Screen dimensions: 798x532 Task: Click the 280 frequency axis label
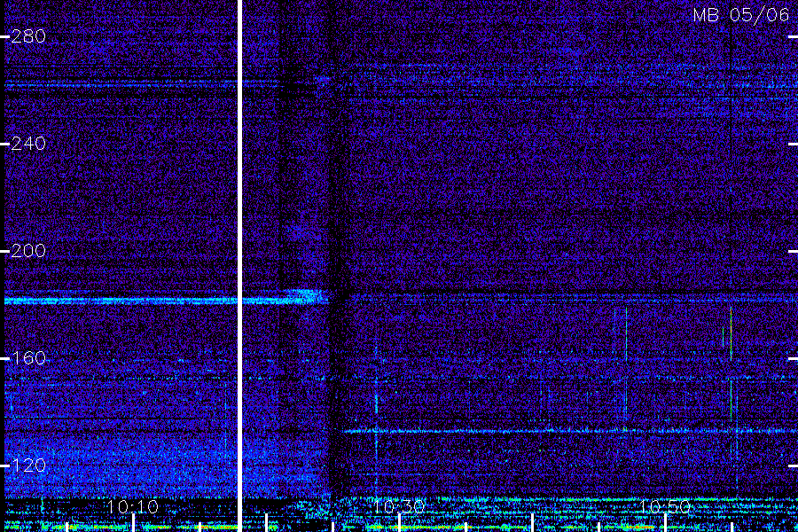(28, 36)
